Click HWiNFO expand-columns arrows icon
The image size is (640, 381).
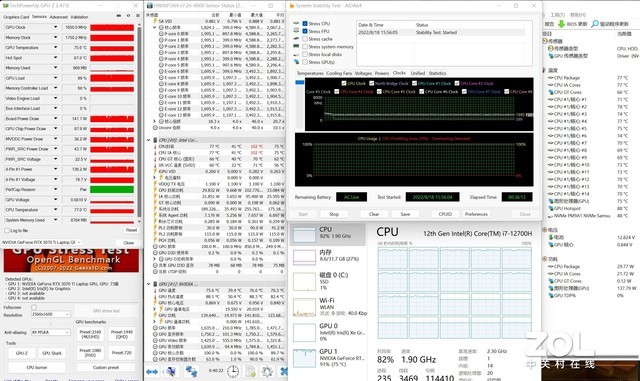click(152, 372)
